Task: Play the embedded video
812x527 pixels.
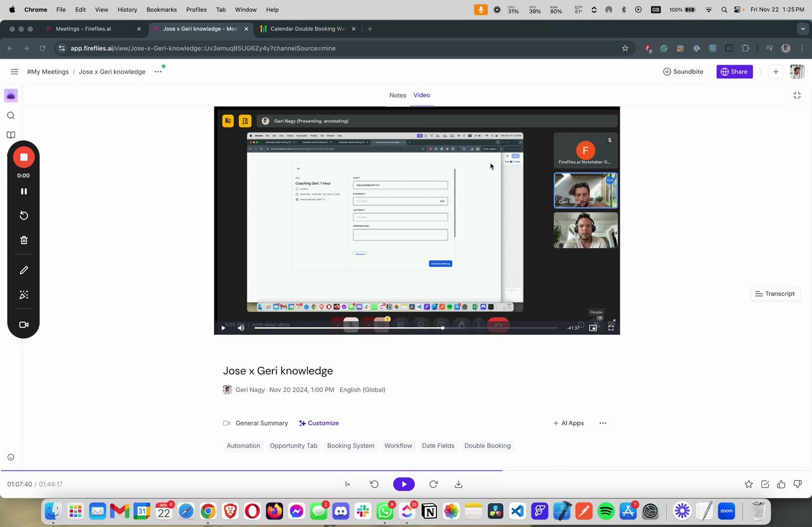Action: 223,328
